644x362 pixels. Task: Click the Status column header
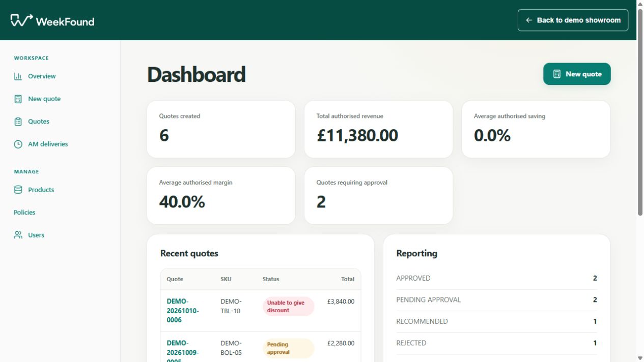271,279
